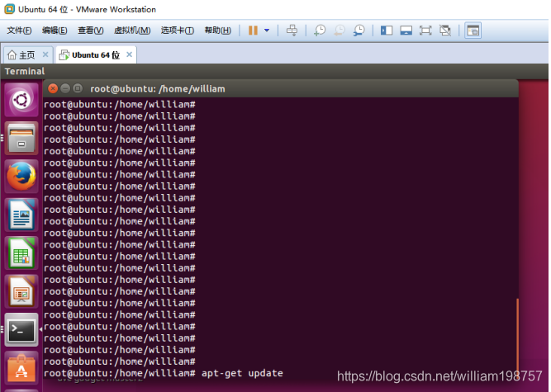Viewport: 551px width, 392px height.
Task: Click the terminal title 'root@ubuntu: /home/william'
Action: (x=158, y=89)
